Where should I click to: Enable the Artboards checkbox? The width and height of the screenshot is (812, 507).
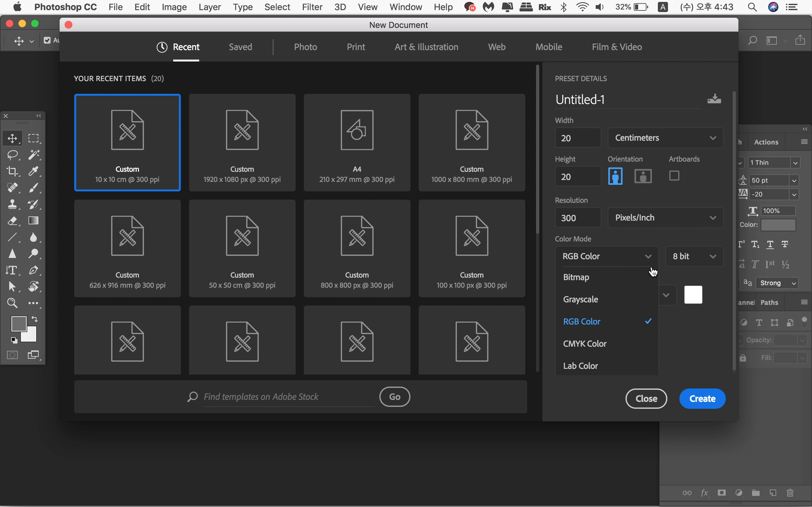[674, 176]
